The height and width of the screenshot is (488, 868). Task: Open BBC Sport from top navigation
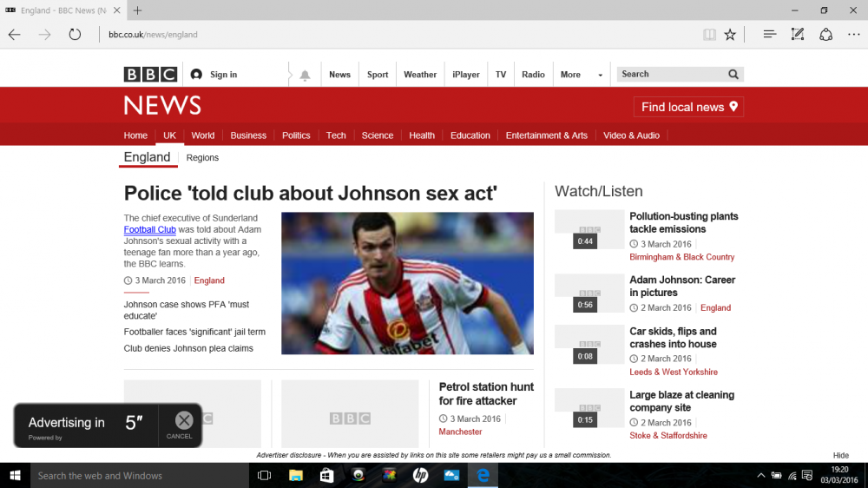[x=378, y=74]
